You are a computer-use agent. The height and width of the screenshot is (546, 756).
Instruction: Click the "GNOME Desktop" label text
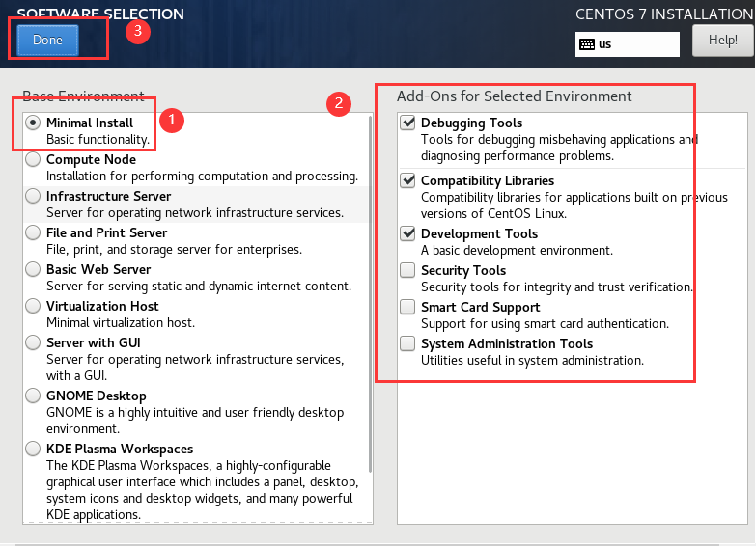coord(97,396)
